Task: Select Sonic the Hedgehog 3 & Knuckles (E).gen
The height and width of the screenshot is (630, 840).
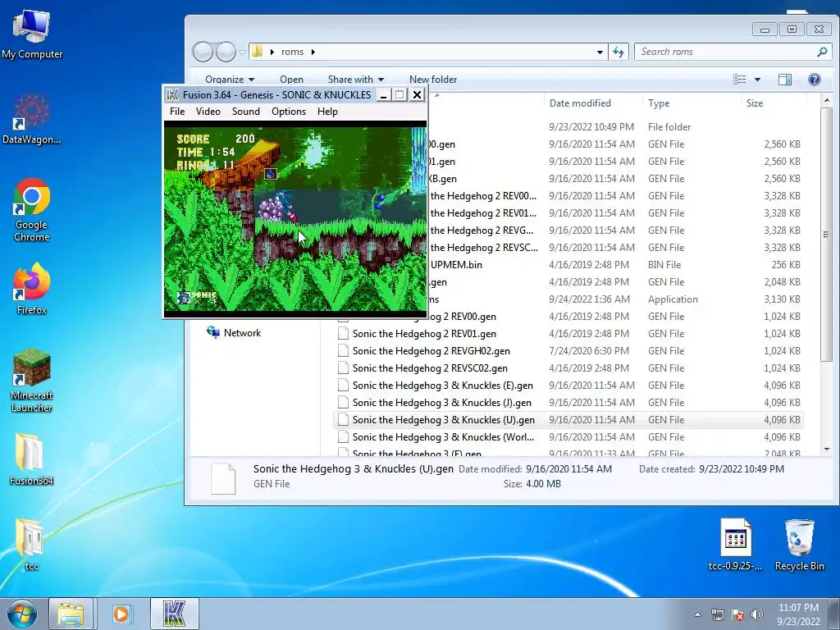Action: pyautogui.click(x=569, y=386)
